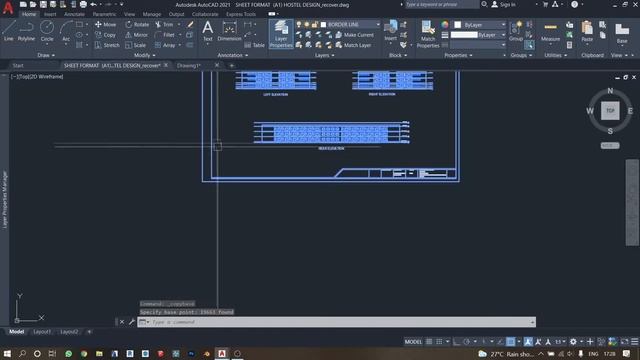640x360 pixels.
Task: Select the Text annotation tool
Action: 207,31
